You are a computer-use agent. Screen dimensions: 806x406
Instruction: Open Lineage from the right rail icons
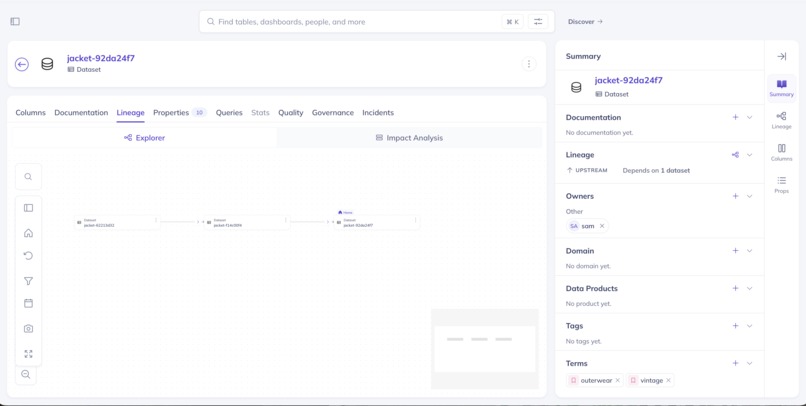[x=781, y=120]
